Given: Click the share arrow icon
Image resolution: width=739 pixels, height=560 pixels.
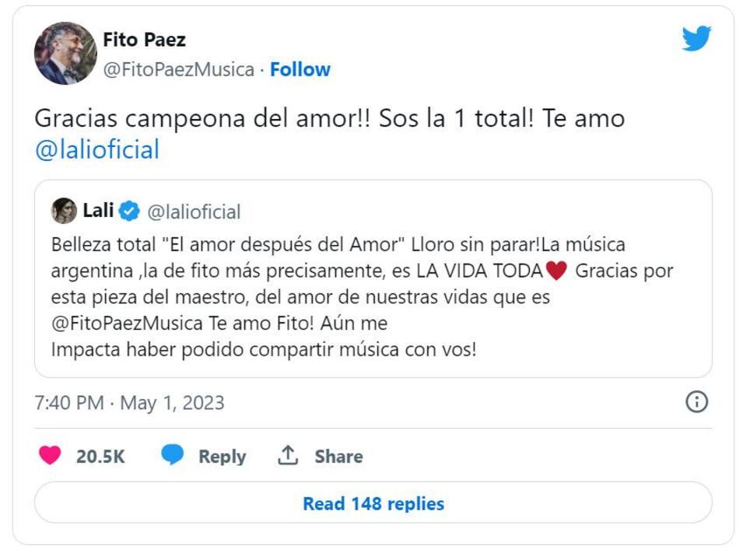Looking at the screenshot, I should point(289,456).
